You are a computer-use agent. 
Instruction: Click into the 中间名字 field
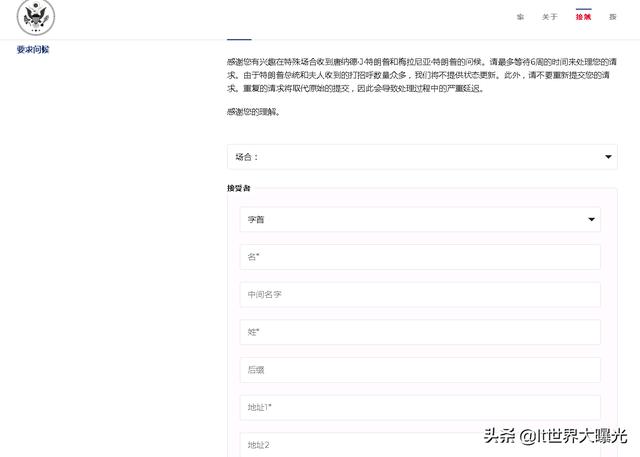tap(419, 295)
